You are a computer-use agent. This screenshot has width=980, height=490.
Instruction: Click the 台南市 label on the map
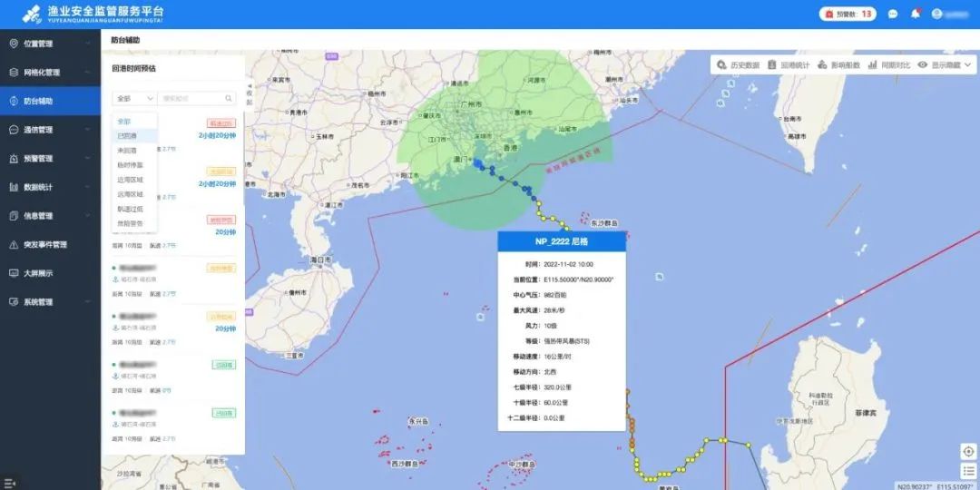tap(792, 118)
